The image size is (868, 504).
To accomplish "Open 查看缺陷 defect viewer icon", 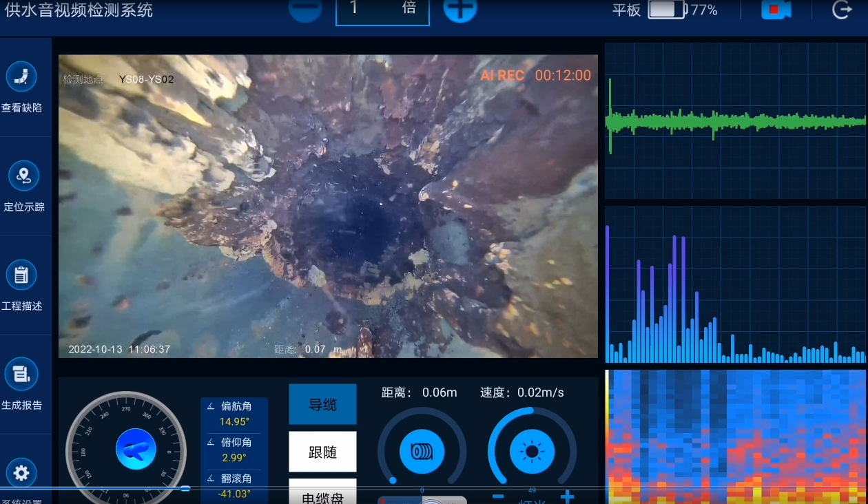I will coord(21,76).
